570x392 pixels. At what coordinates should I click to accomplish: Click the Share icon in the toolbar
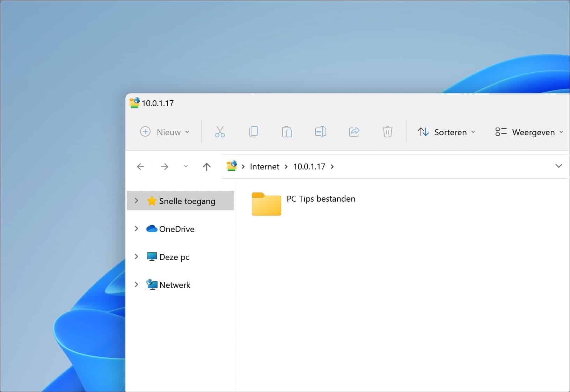coord(354,132)
